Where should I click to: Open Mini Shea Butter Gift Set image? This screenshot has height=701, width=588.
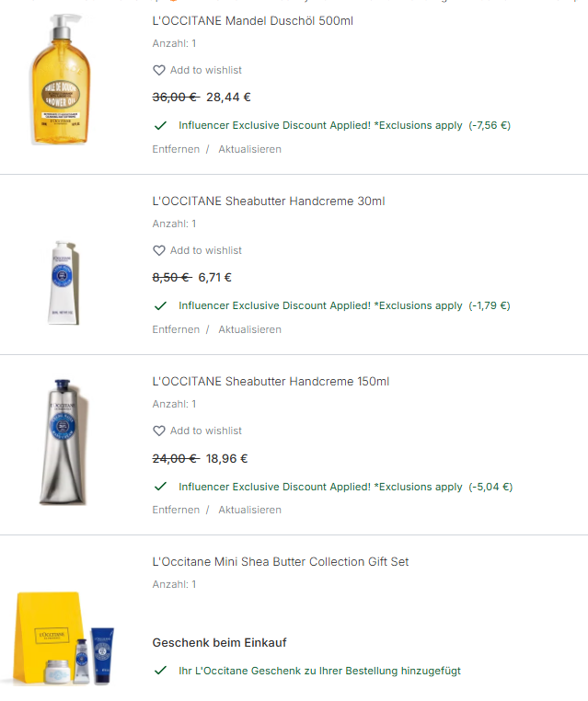pyautogui.click(x=63, y=638)
